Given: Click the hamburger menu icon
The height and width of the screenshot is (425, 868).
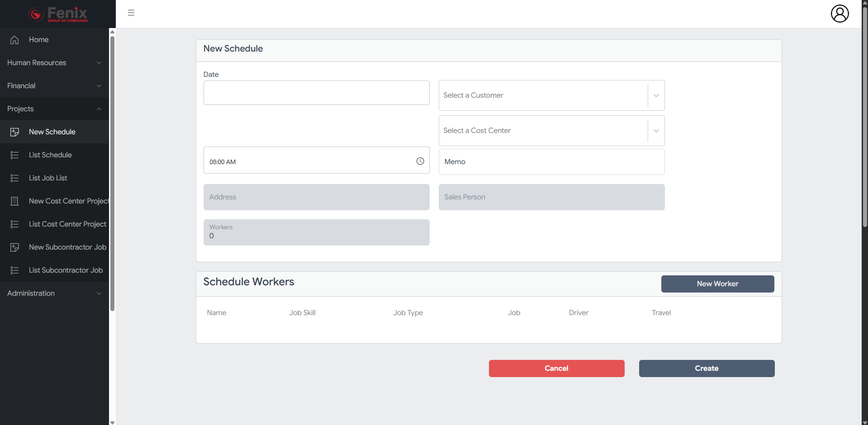Looking at the screenshot, I should pyautogui.click(x=131, y=13).
